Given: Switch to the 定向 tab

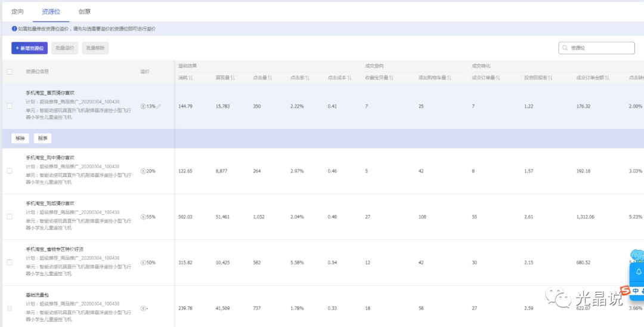Looking at the screenshot, I should pyautogui.click(x=18, y=11).
